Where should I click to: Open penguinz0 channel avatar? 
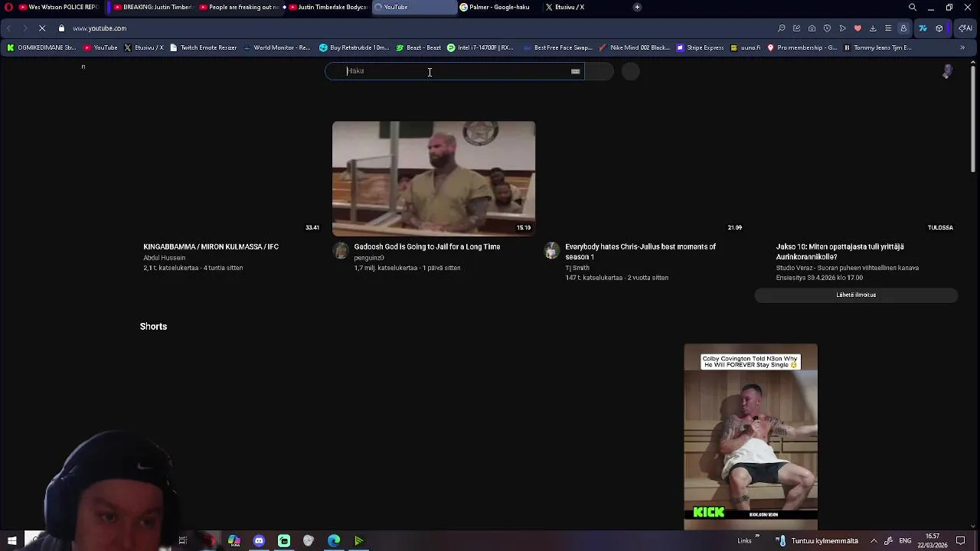[341, 251]
